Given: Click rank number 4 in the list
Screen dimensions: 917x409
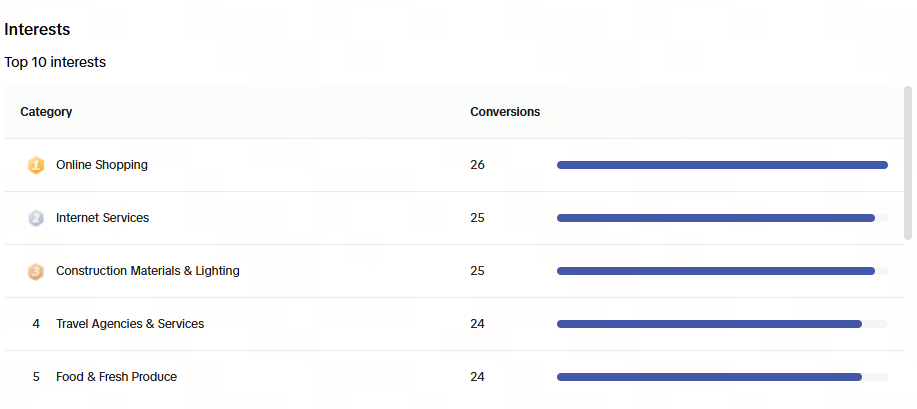Looking at the screenshot, I should pyautogui.click(x=36, y=324).
